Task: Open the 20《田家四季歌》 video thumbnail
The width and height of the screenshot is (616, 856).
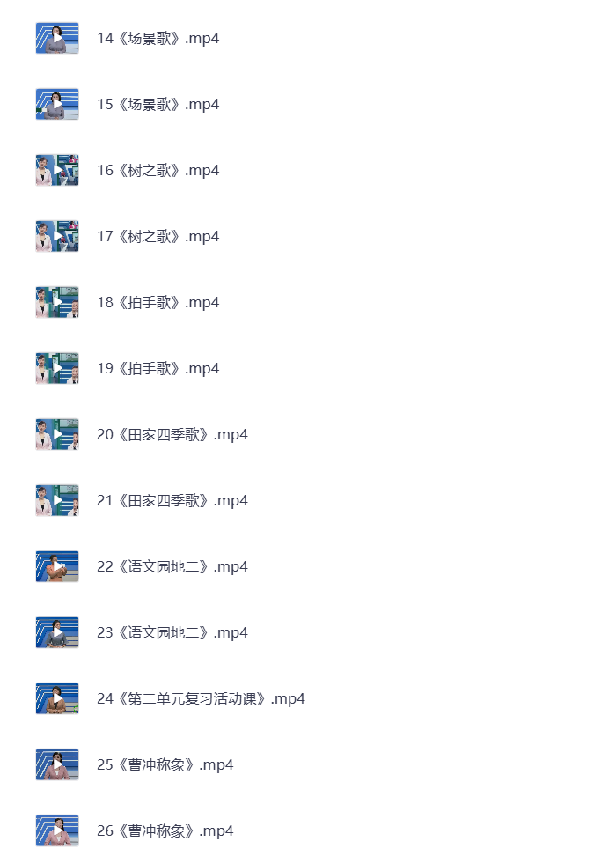Action: 57,434
